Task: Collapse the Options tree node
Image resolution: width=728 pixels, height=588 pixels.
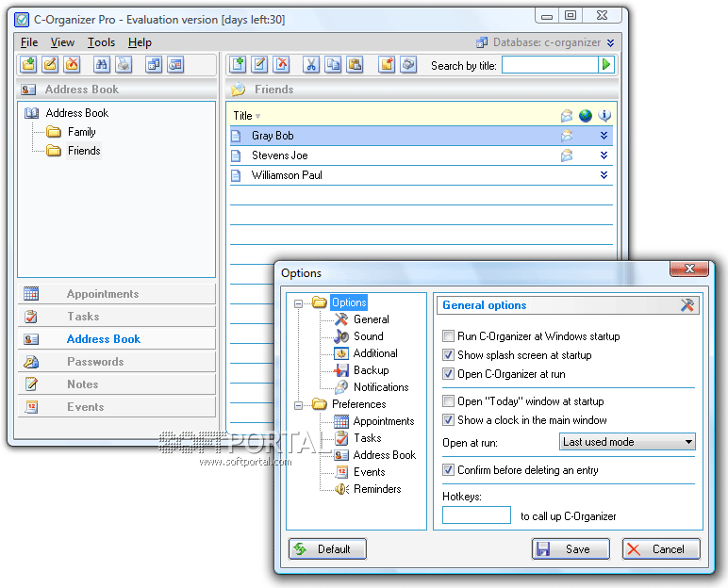Action: pos(298,303)
